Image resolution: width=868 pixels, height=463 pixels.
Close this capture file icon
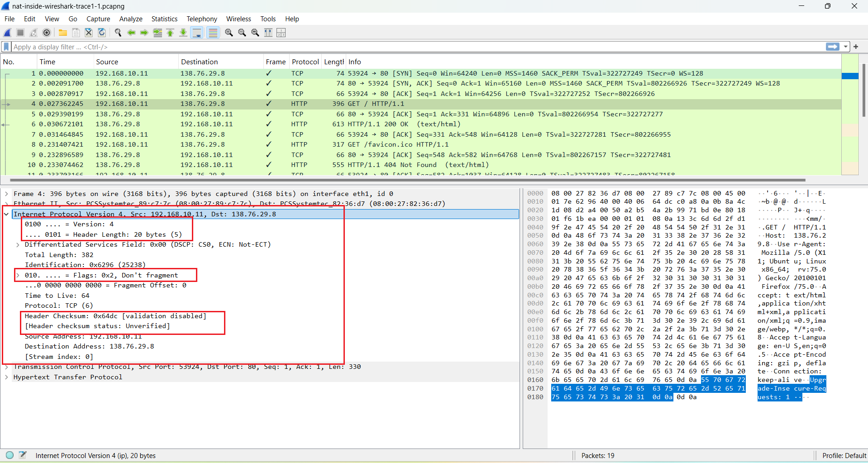point(89,33)
